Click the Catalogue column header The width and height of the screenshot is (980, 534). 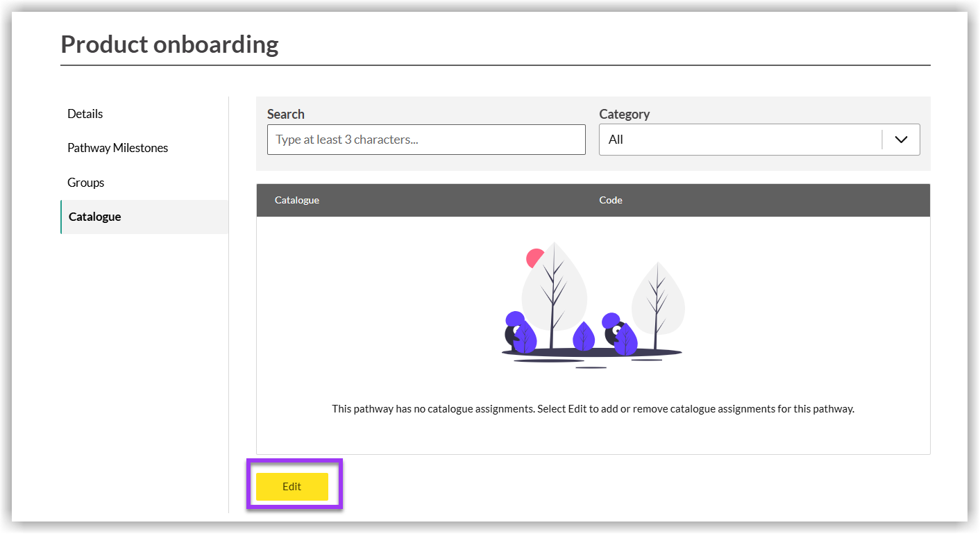pos(296,200)
